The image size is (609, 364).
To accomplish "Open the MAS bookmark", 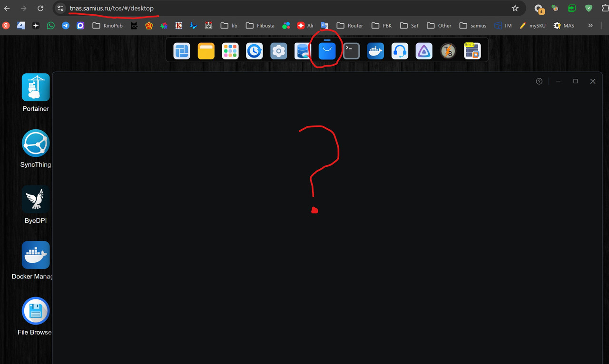I will (x=564, y=26).
